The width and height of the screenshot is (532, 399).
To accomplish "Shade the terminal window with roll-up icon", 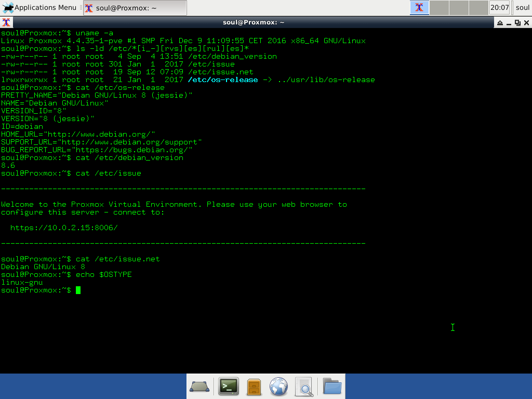I will coord(500,23).
